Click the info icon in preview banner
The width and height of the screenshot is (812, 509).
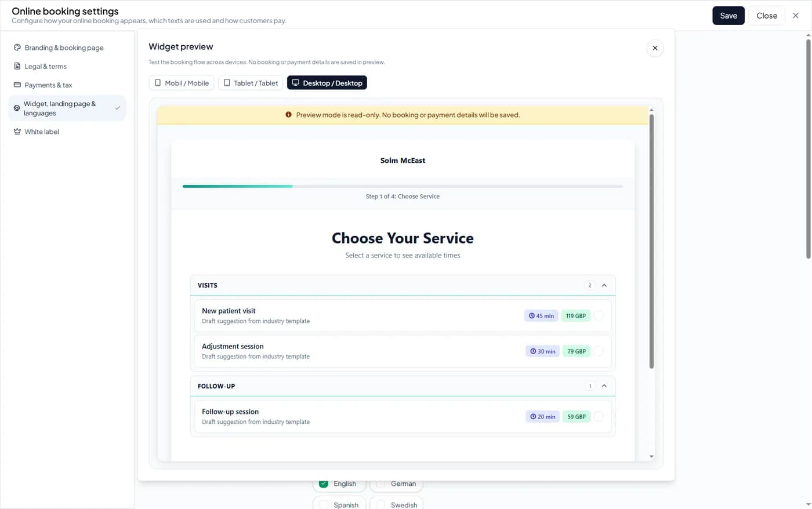pyautogui.click(x=288, y=115)
